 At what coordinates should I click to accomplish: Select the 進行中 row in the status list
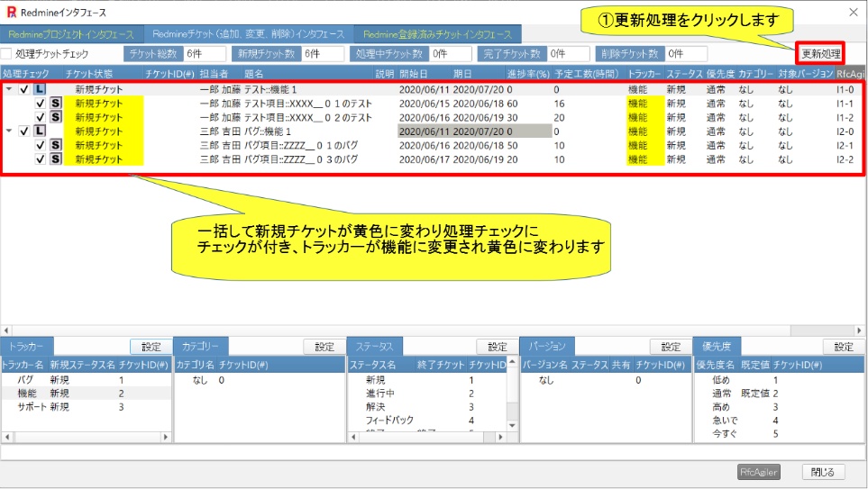[x=427, y=394]
